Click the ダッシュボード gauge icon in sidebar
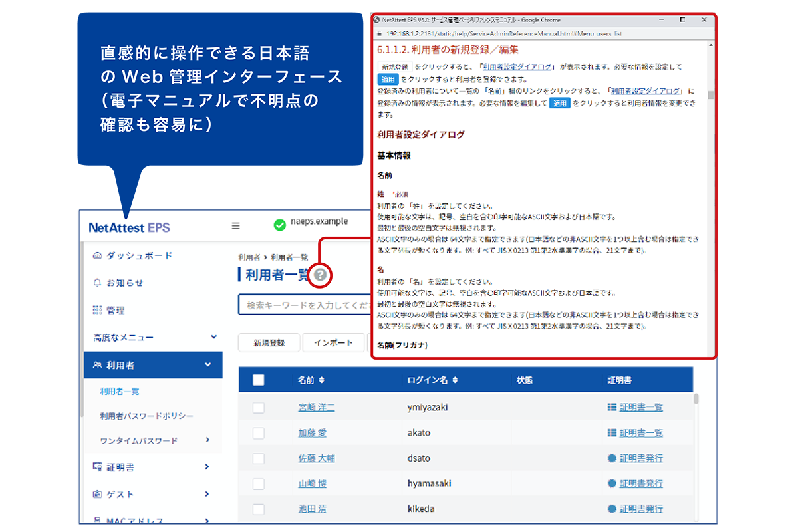Image resolution: width=798 pixels, height=532 pixels. (97, 255)
